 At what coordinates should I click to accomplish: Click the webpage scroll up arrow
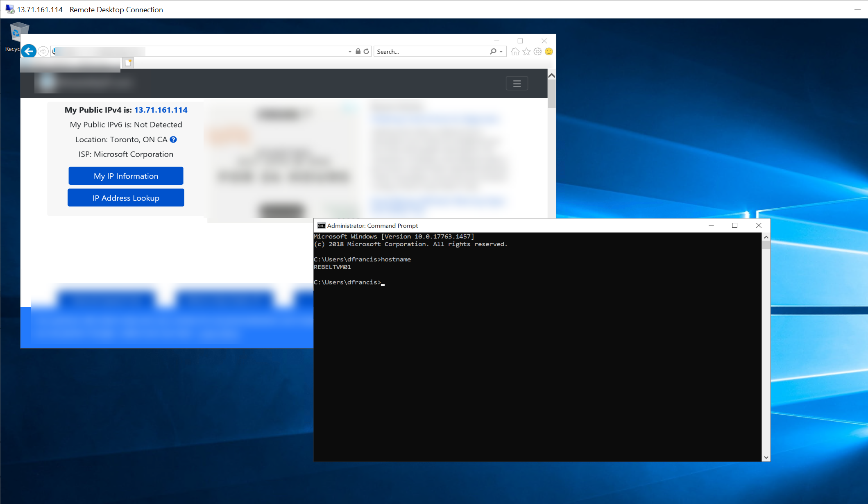[552, 76]
